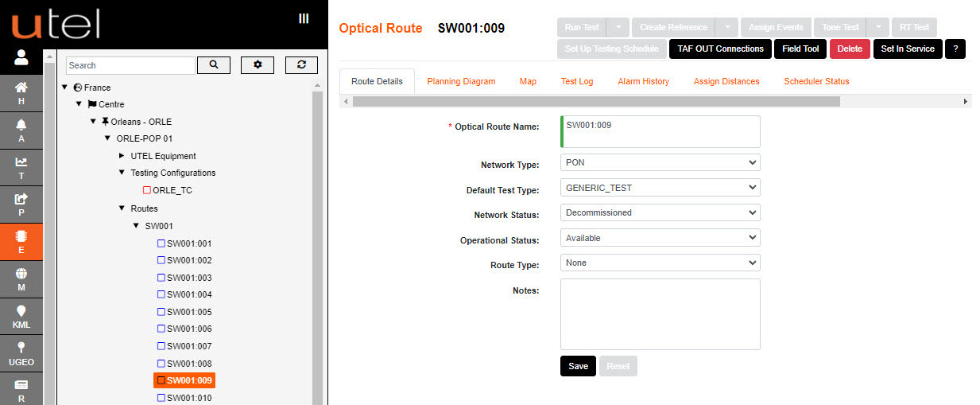Click the Set Up Testing Schedule button
Viewport: 980px width, 405px height.
[611, 49]
